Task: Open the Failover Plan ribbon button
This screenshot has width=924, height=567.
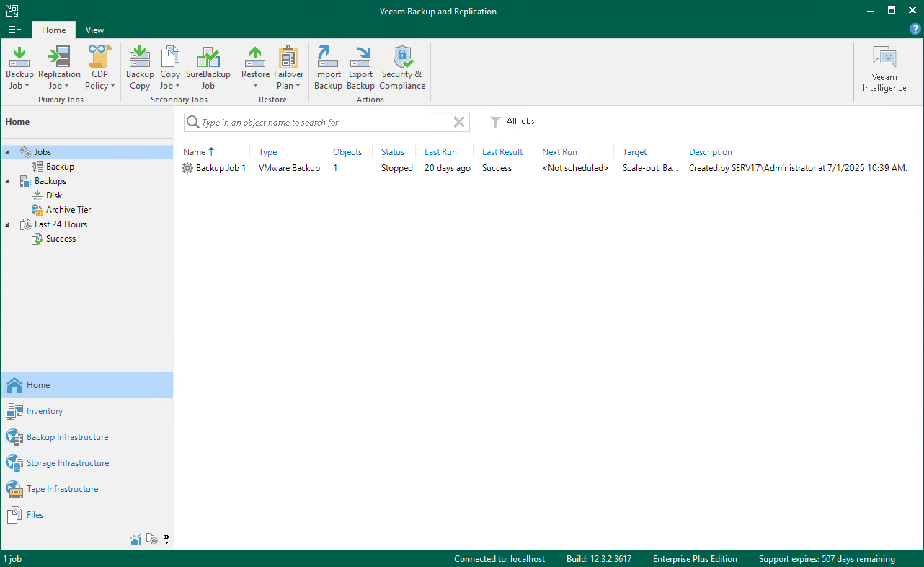Action: pyautogui.click(x=289, y=68)
